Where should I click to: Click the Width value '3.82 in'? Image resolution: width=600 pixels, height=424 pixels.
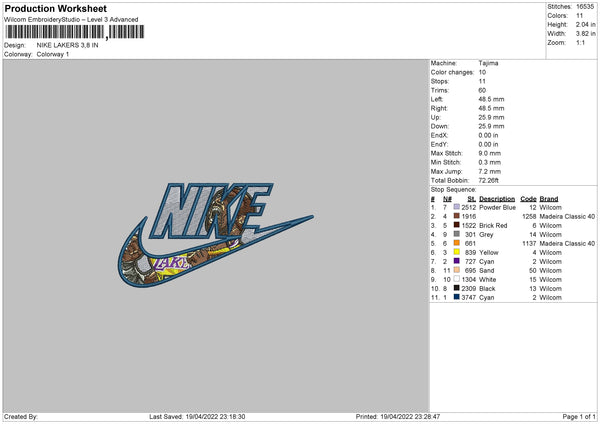tap(585, 34)
